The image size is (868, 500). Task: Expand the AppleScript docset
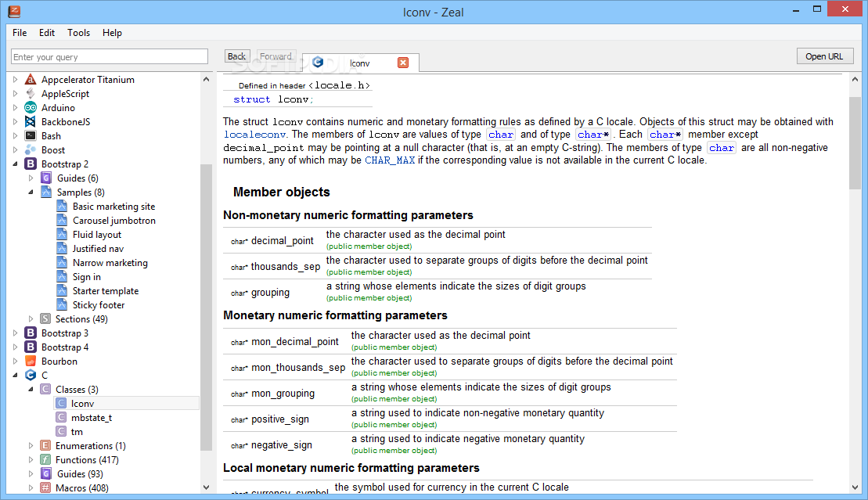point(15,94)
